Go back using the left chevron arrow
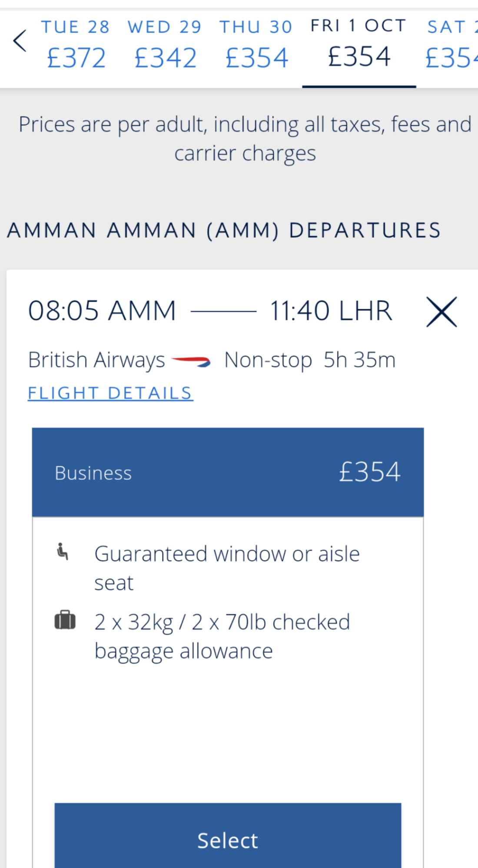The image size is (478, 868). click(20, 41)
